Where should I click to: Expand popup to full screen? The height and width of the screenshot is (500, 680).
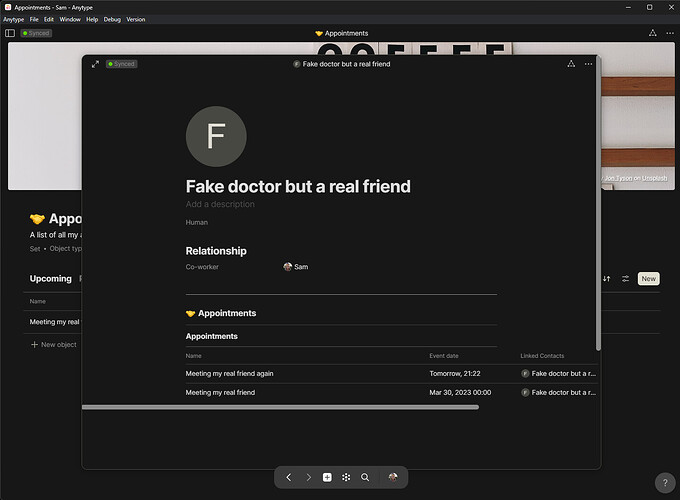click(95, 64)
